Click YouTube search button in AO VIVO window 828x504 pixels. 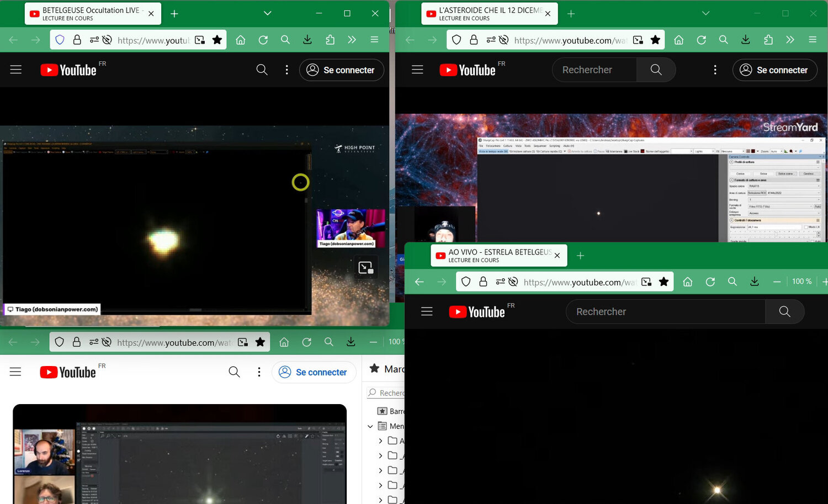[x=784, y=312]
